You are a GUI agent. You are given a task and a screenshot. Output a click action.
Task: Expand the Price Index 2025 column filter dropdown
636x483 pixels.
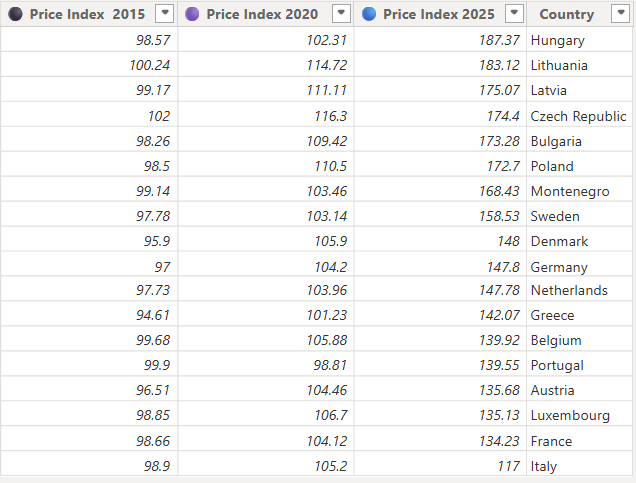(x=514, y=14)
